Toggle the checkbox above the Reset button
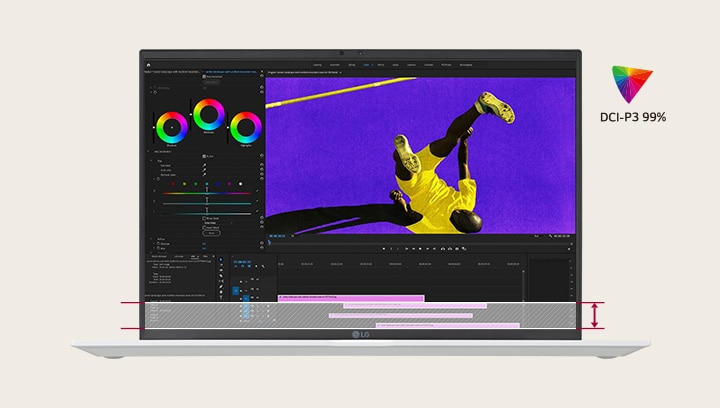 [204, 228]
